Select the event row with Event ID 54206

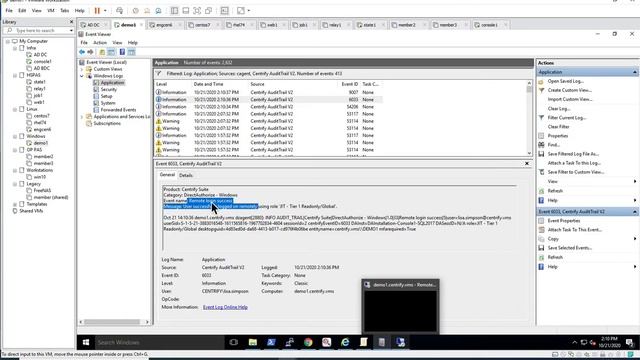pos(268,107)
